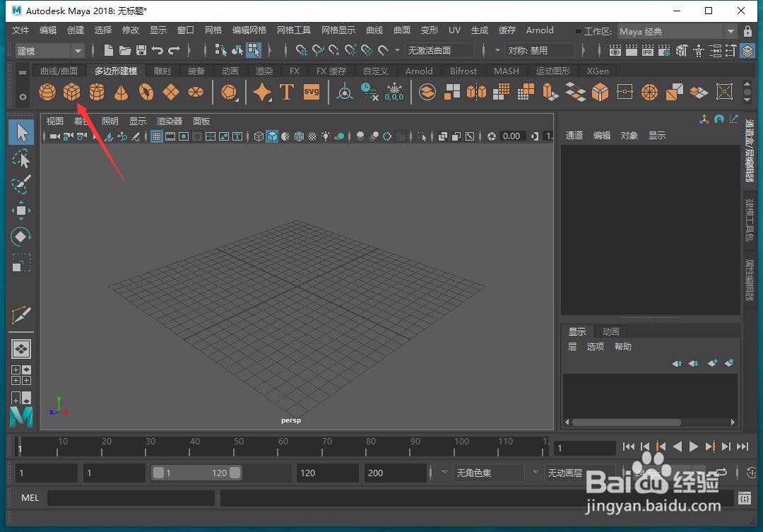Select the Move tool in the toolbox

coord(21,210)
